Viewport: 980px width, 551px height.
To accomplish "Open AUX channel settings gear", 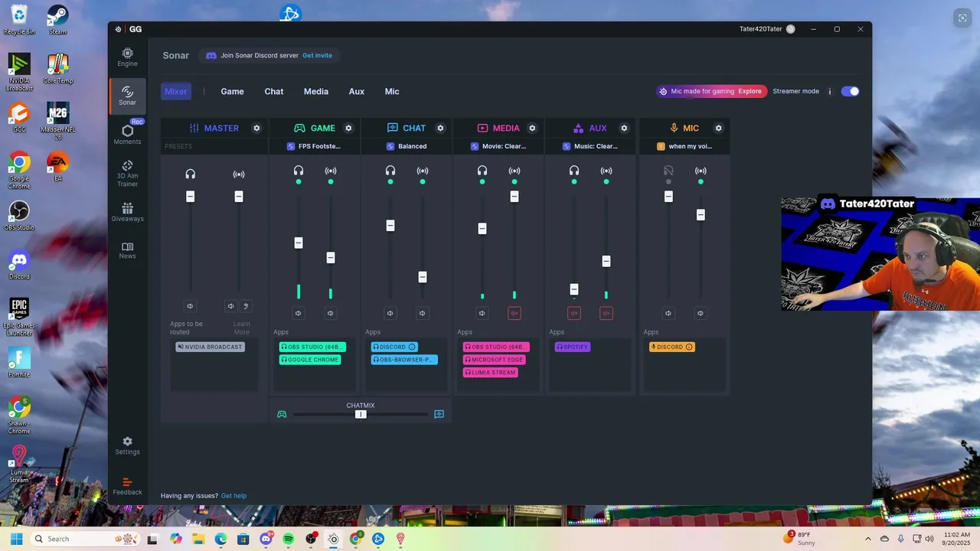I will tap(624, 128).
